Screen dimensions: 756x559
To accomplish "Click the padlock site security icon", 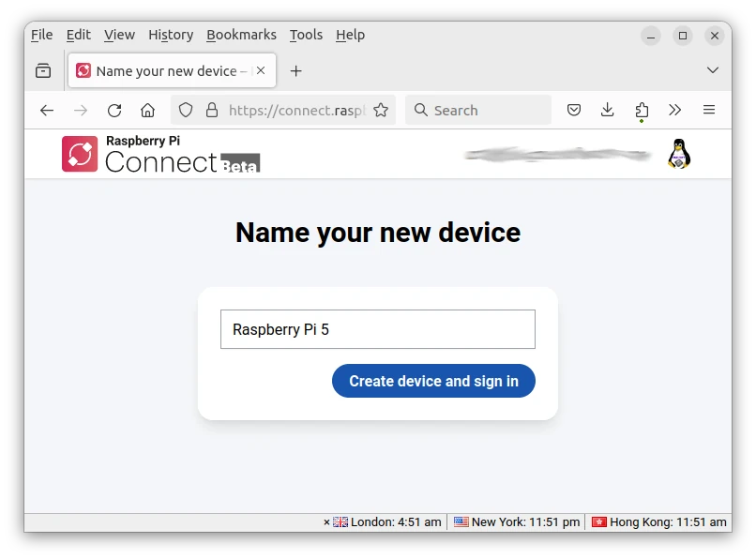I will click(x=212, y=111).
